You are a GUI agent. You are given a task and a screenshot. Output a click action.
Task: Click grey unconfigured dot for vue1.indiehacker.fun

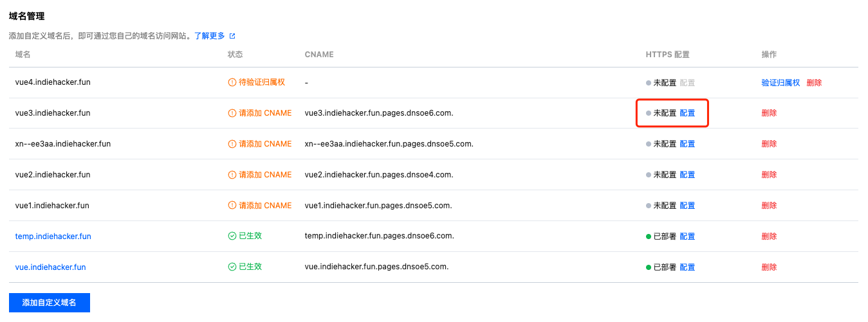649,206
